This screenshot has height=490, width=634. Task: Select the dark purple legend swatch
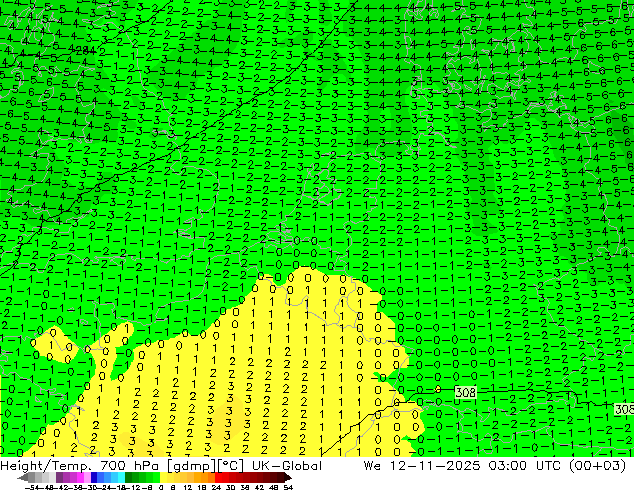point(59,478)
